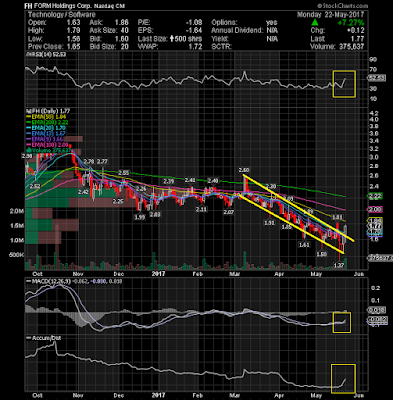Image resolution: width=393 pixels, height=400 pixels.
Task: Click the magenta EMA(100) legend entry
Action: pyautogui.click(x=48, y=145)
